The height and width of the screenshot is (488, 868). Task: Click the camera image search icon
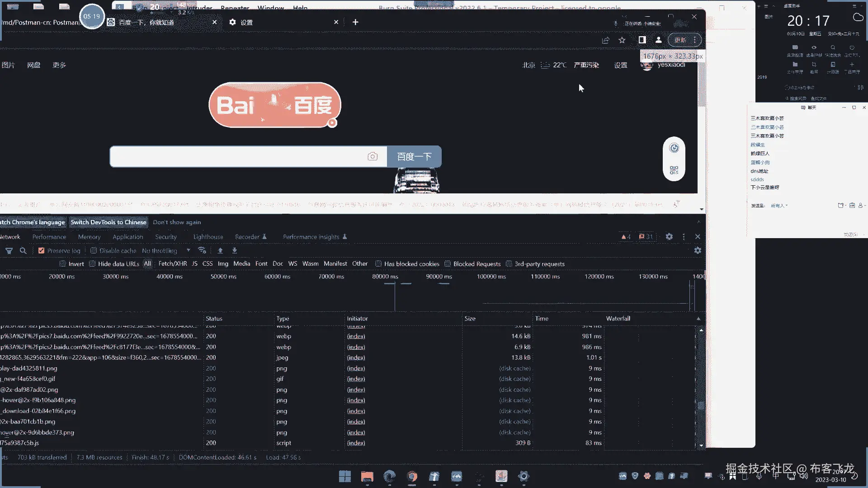(x=373, y=156)
